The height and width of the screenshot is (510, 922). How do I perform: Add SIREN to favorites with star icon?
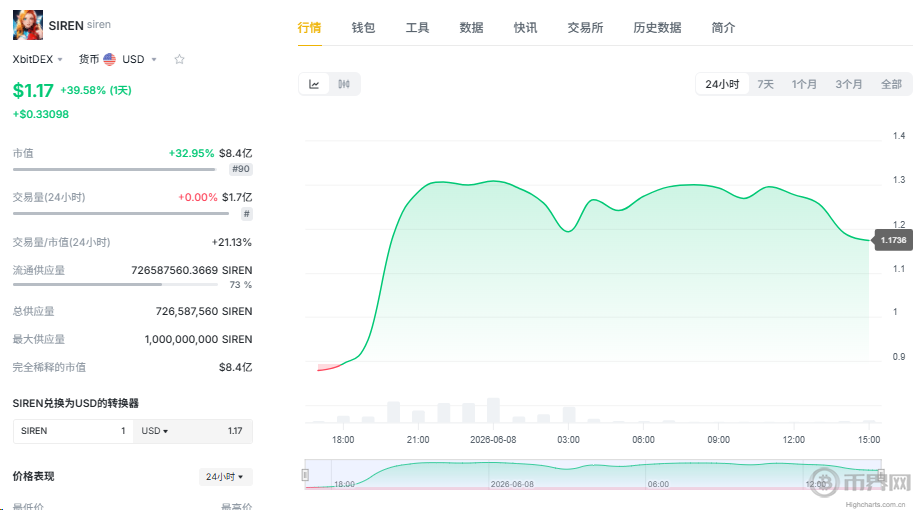point(179,59)
